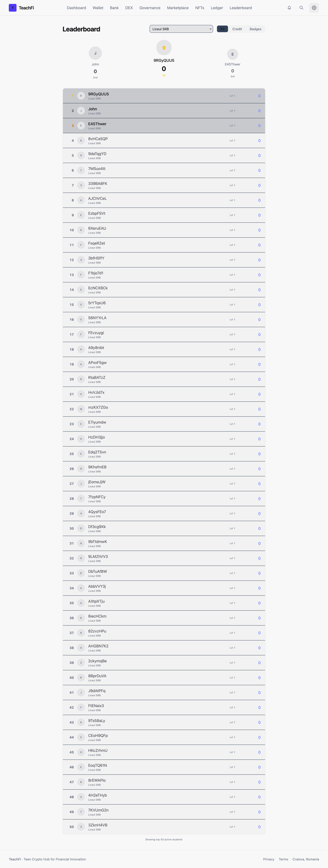Navigate to the Governance page
Screen dimensions: 328x868
[x=150, y=8]
